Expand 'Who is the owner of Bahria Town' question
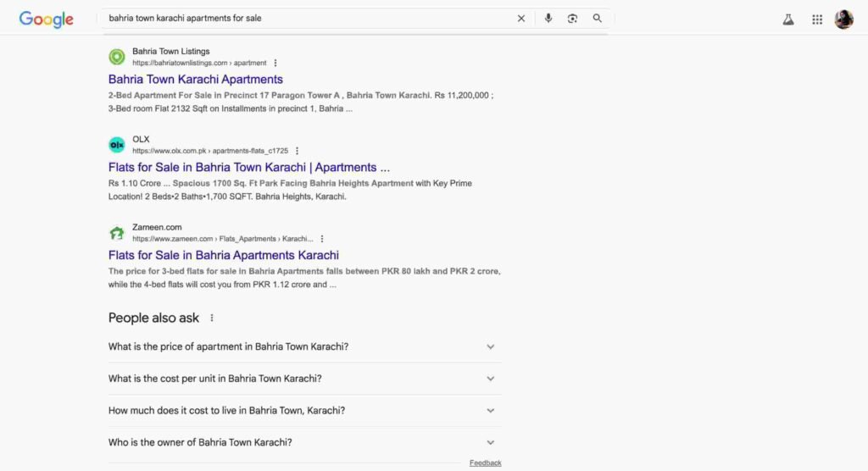 (490, 442)
